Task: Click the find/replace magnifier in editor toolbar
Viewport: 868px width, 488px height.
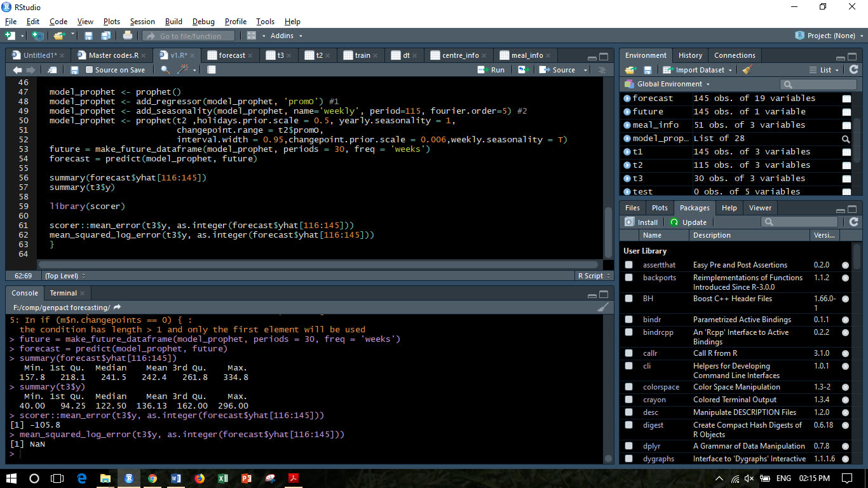Action: point(165,70)
